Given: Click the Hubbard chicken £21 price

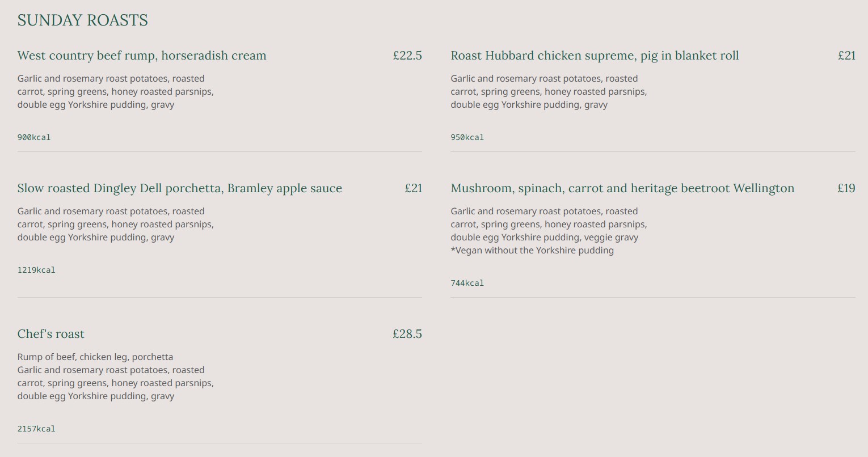Looking at the screenshot, I should point(846,56).
